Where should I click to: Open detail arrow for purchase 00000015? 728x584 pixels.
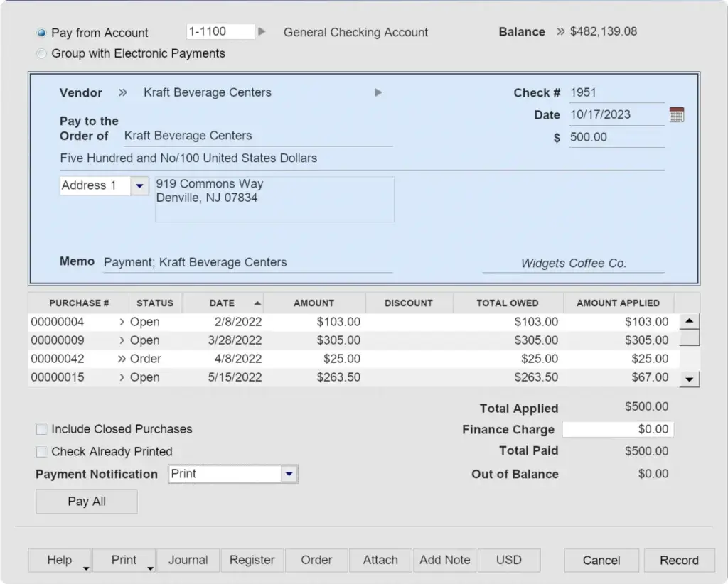(122, 377)
